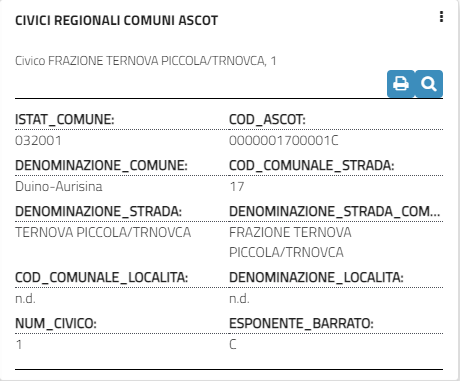
Task: Click the Civico FRAZIONE TERNOVA PICCOLA/TRNOVCA subtitle
Action: (x=146, y=61)
